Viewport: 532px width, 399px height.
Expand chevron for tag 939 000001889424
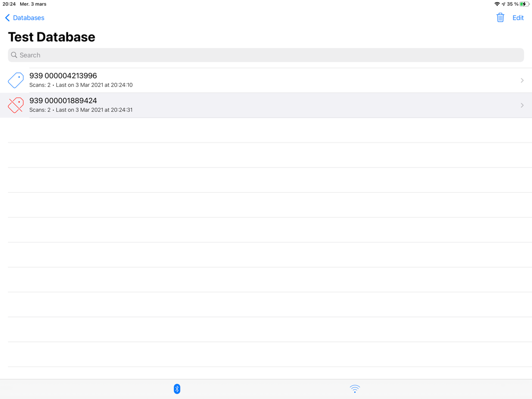point(522,105)
